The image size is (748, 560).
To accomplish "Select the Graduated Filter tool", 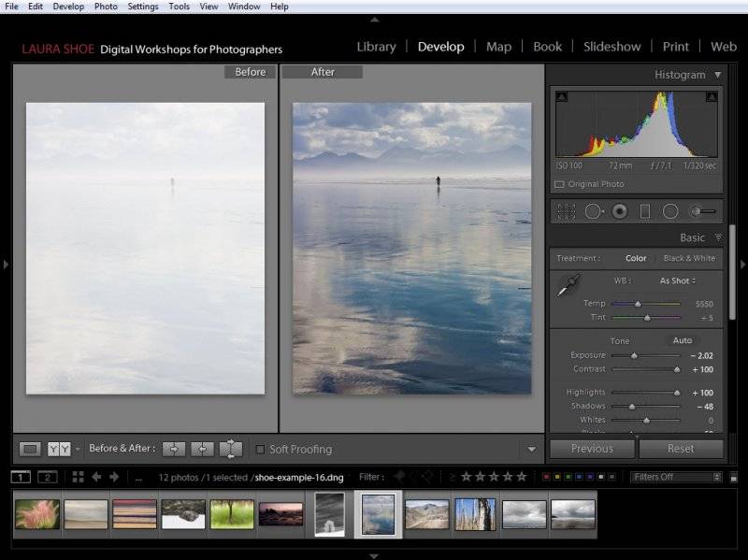I will [x=645, y=211].
